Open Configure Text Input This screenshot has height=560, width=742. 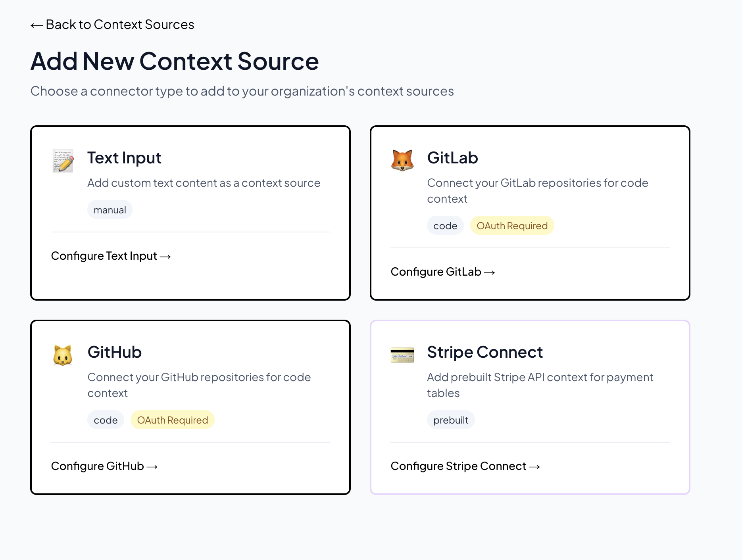pyautogui.click(x=111, y=256)
